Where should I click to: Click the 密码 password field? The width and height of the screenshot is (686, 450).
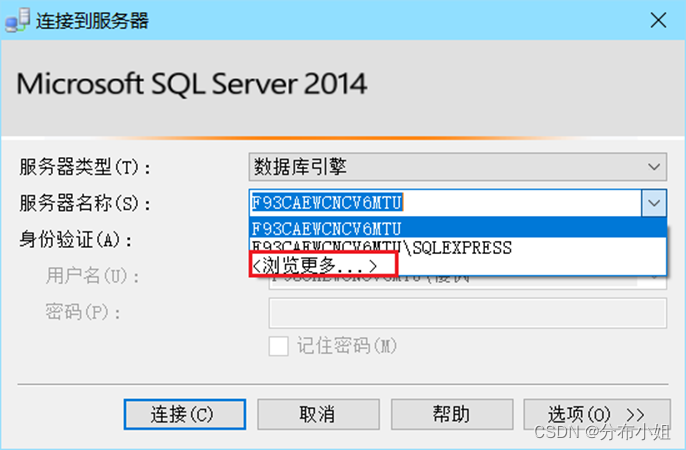[x=468, y=313]
